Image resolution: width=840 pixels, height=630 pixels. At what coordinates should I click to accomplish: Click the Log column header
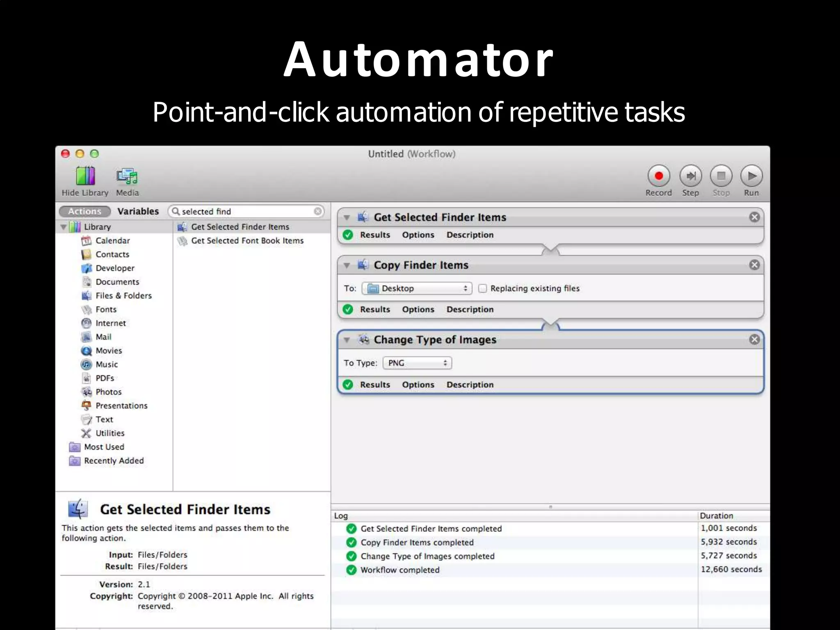coord(514,516)
